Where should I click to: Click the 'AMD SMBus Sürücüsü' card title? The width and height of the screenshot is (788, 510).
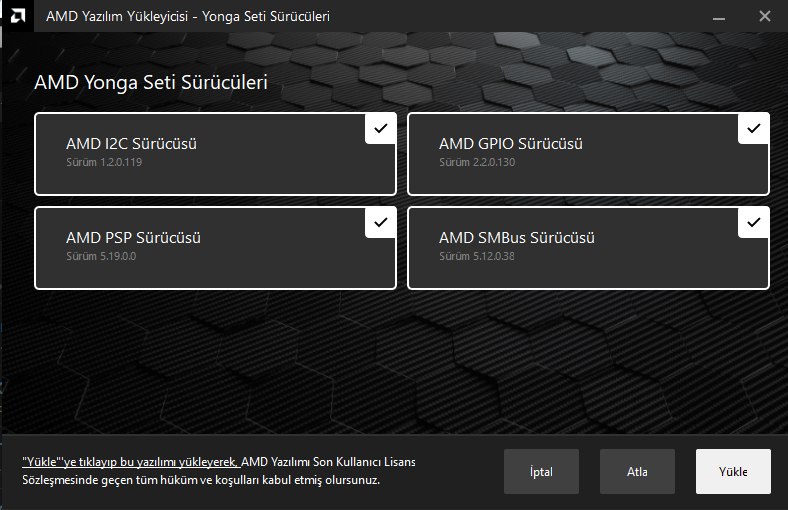tap(517, 238)
